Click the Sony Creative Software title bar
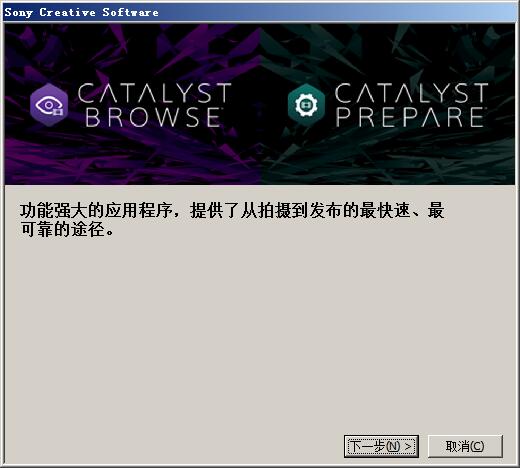The image size is (520, 468). pyautogui.click(x=260, y=12)
